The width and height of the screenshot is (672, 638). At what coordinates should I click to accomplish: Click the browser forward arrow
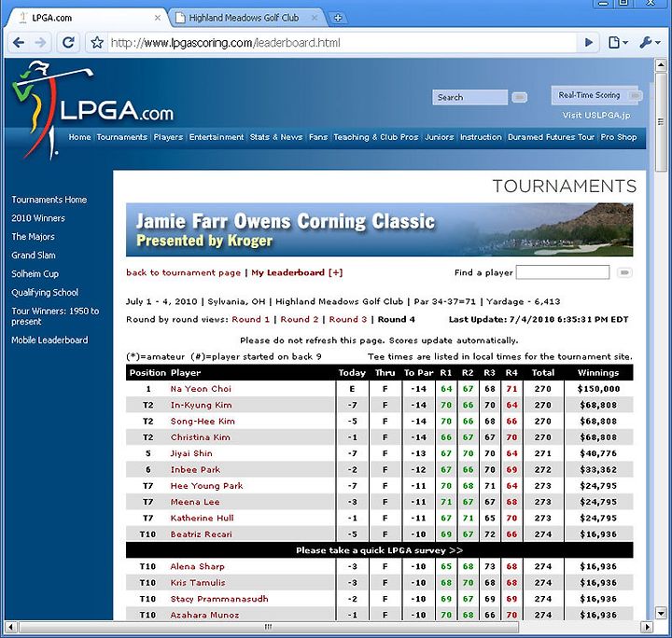click(41, 42)
